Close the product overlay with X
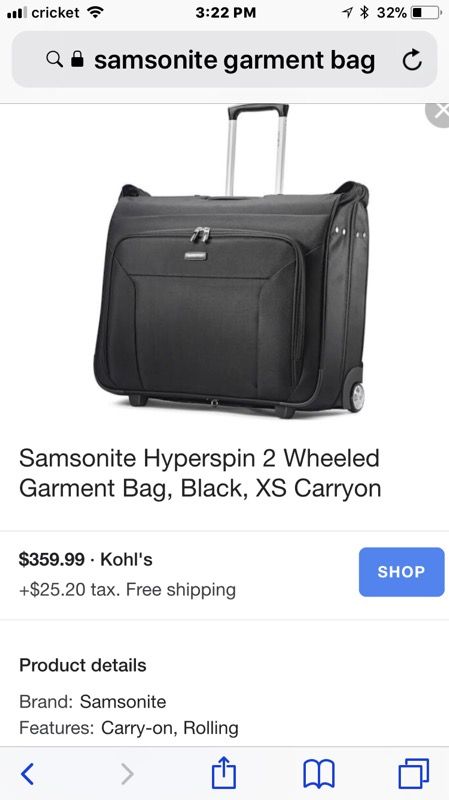Image resolution: width=449 pixels, height=800 pixels. click(439, 113)
